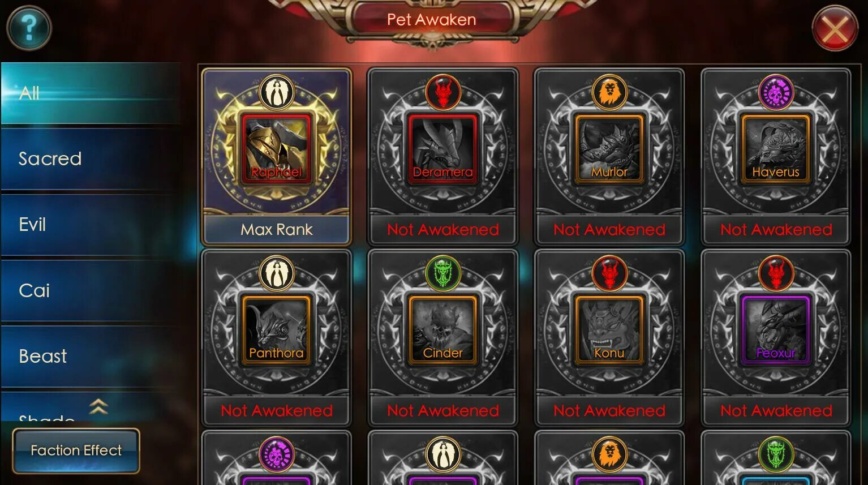Switch to the Sacred faction tab
The height and width of the screenshot is (485, 868).
pyautogui.click(x=91, y=159)
